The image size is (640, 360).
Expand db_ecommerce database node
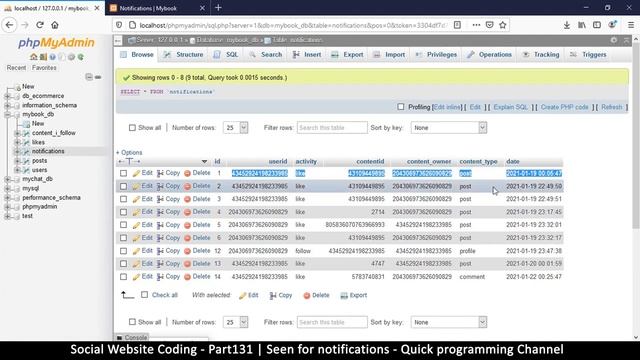point(7,96)
